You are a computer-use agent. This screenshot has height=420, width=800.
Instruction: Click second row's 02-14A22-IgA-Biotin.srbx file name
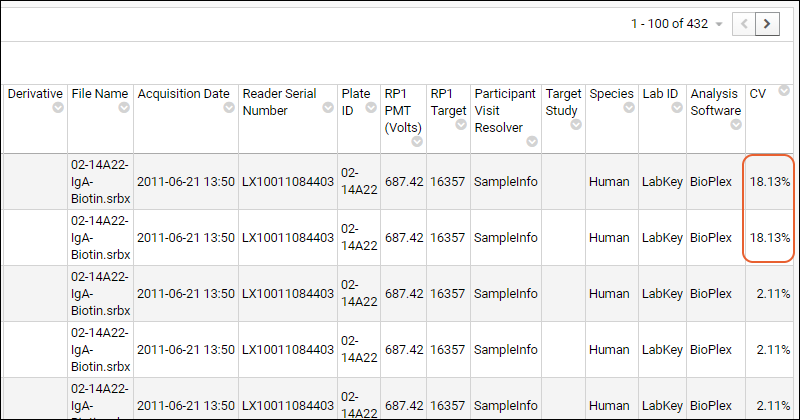101,238
